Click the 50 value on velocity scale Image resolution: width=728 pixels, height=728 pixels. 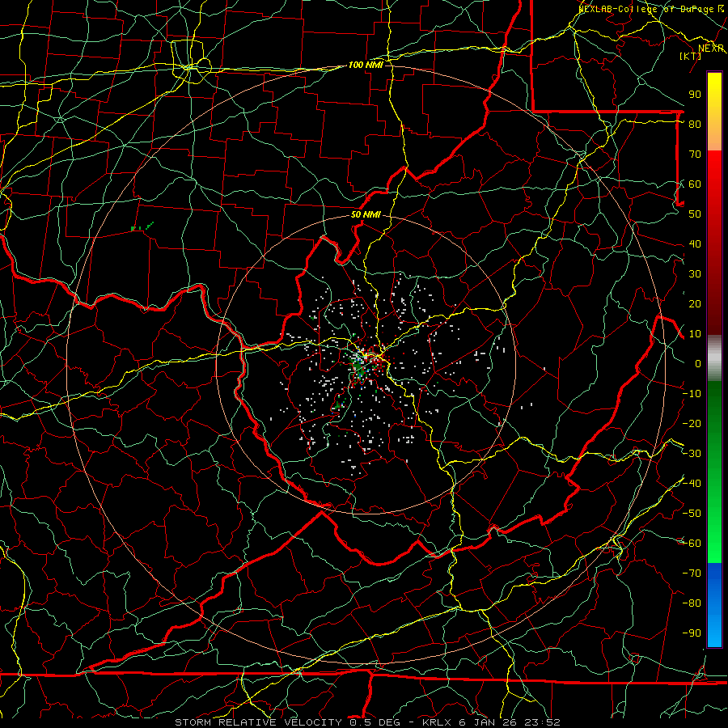[x=695, y=214]
